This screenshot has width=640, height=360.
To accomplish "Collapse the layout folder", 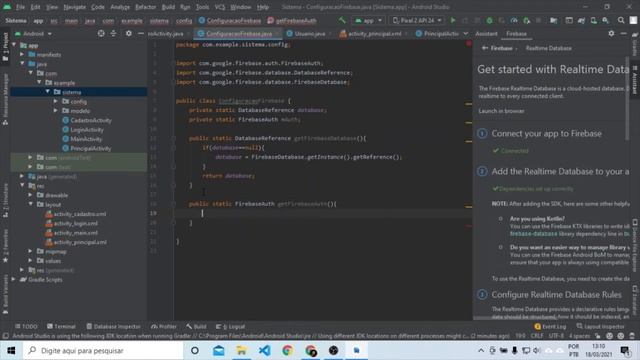I will (31, 204).
